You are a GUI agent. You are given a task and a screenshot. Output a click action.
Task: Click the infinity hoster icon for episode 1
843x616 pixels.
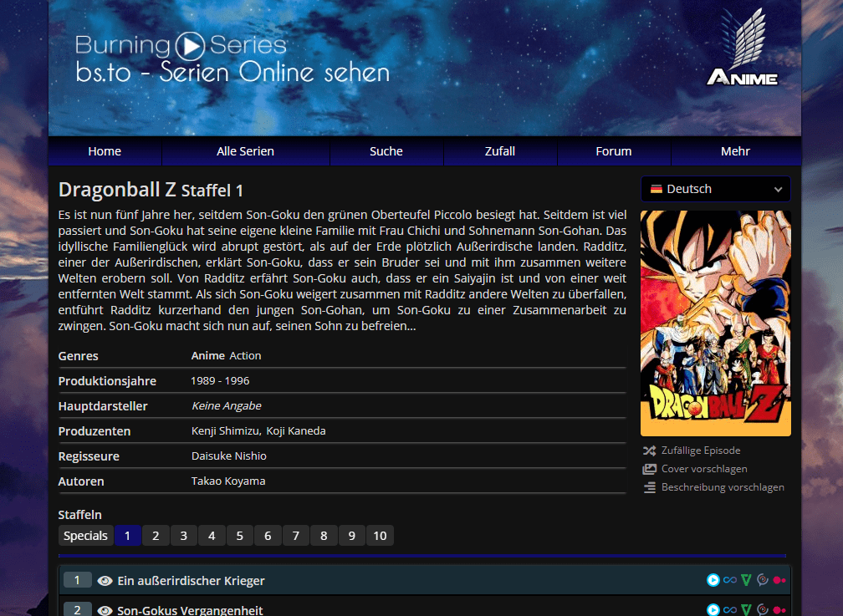point(729,580)
